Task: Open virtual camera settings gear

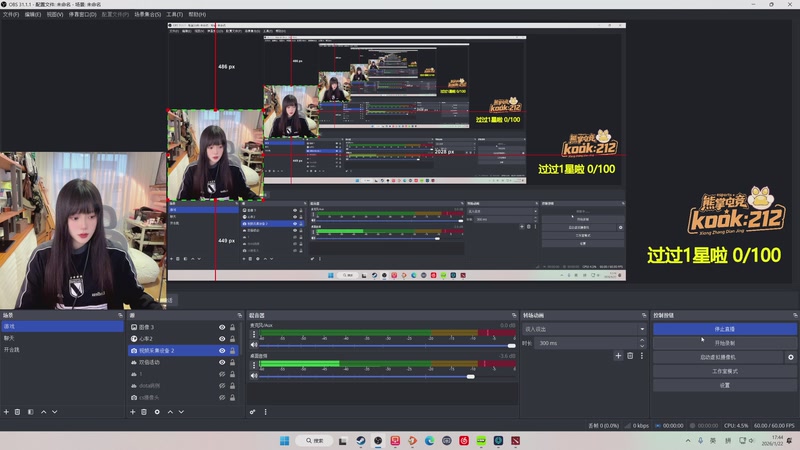Action: coord(791,357)
